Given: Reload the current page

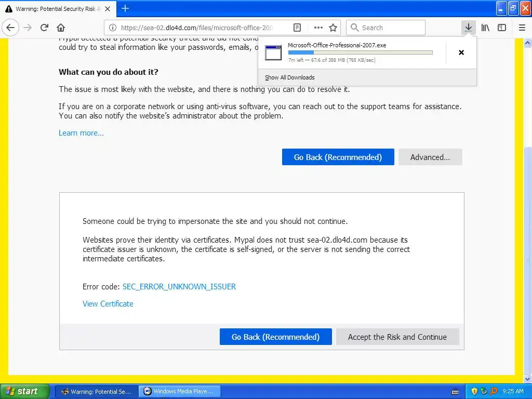Looking at the screenshot, I should (44, 28).
